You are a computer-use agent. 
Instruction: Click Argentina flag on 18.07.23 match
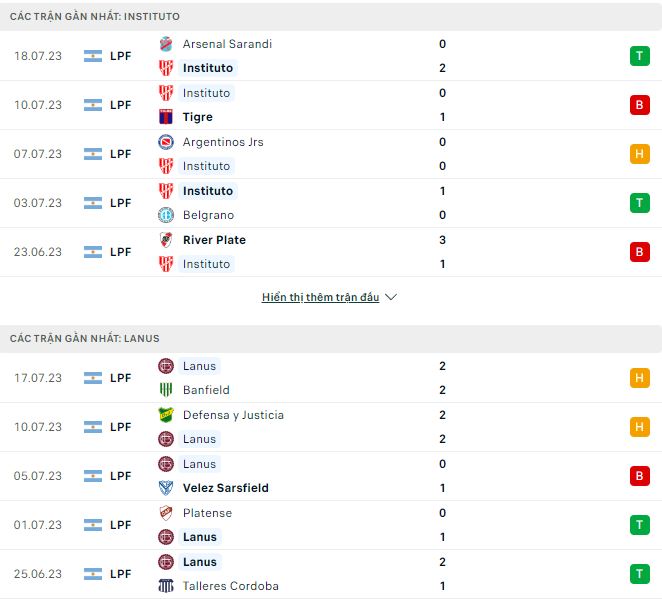click(94, 56)
